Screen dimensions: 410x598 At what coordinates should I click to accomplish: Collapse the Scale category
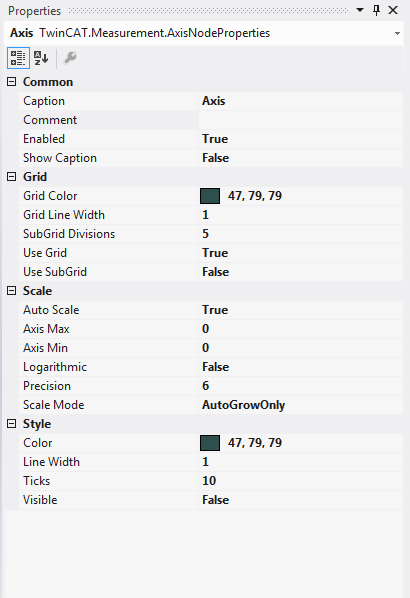(x=12, y=291)
